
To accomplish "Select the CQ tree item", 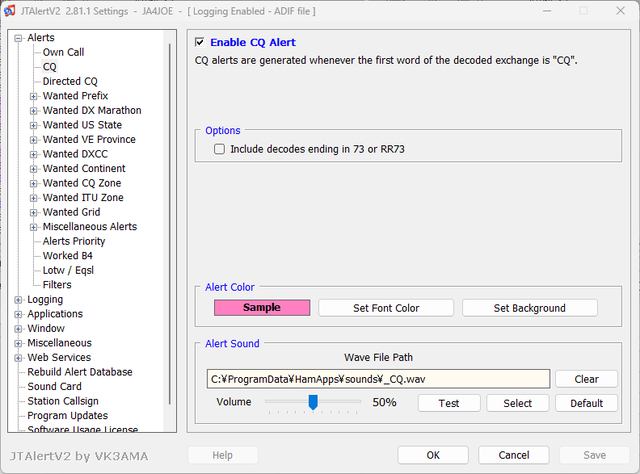I will click(x=49, y=67).
